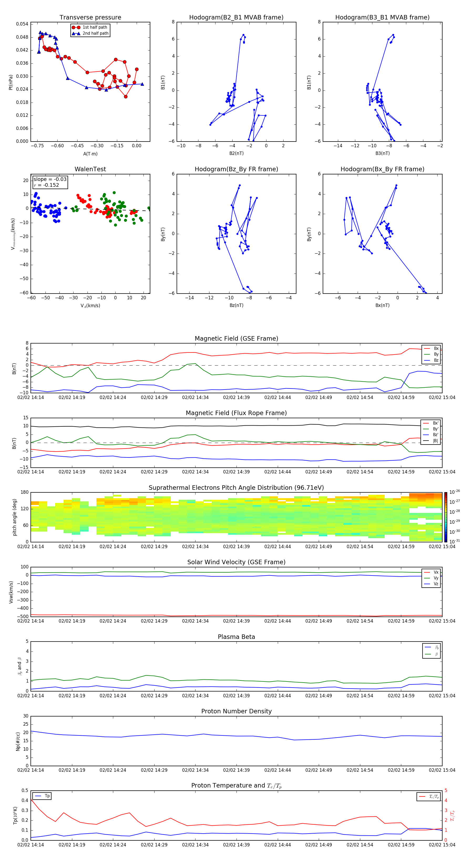
Task: Select Bx' legend entry in Flux Rope panel
Action: pos(431,423)
